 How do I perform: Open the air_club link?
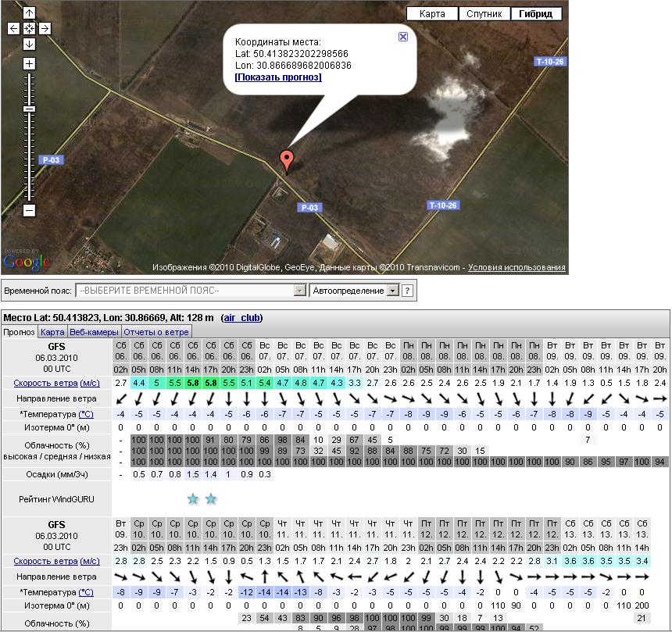click(241, 318)
